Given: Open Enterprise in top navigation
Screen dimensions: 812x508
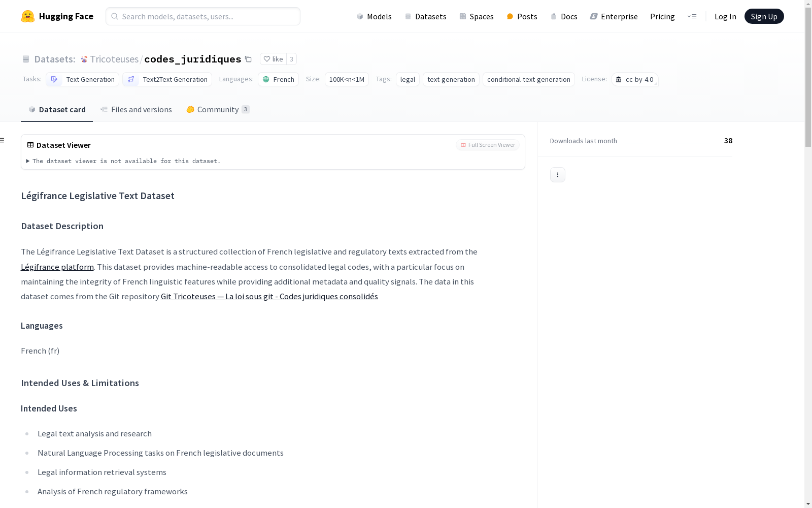Looking at the screenshot, I should click(614, 16).
